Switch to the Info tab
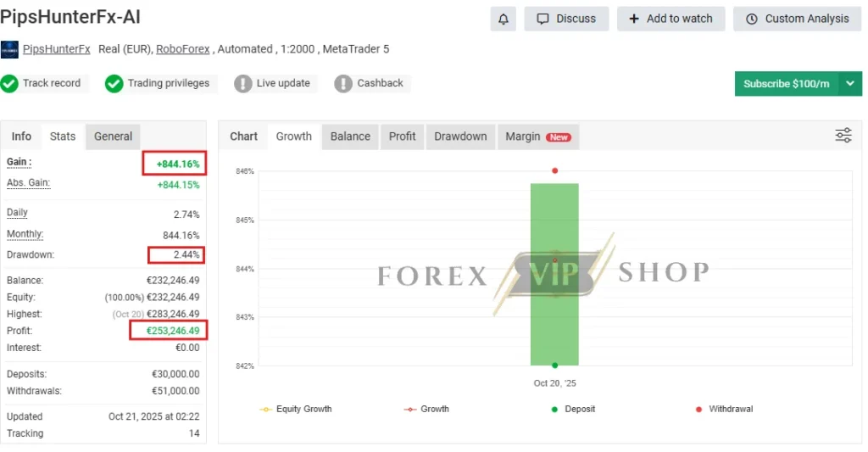 pos(21,137)
